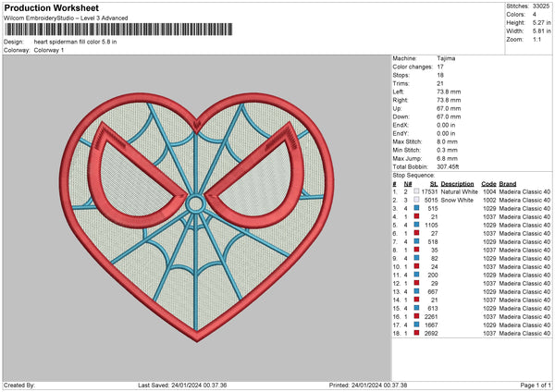Click the blue swatch beside 1105 stitches

(416, 225)
